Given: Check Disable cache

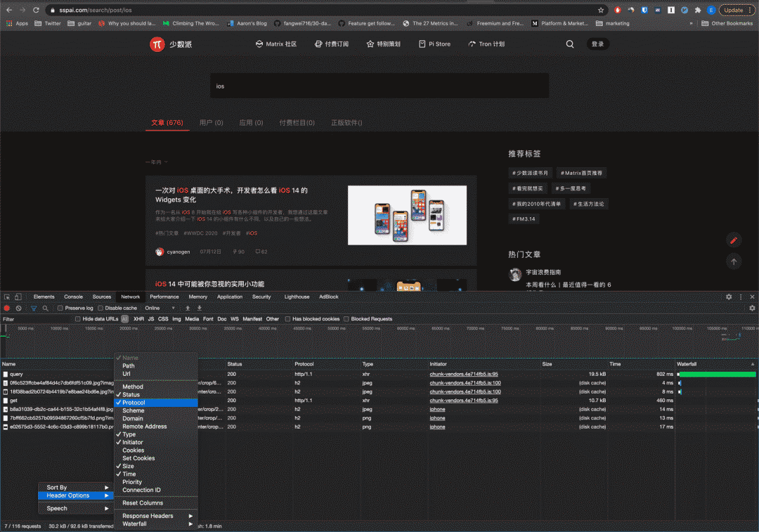Looking at the screenshot, I should click(x=100, y=309).
